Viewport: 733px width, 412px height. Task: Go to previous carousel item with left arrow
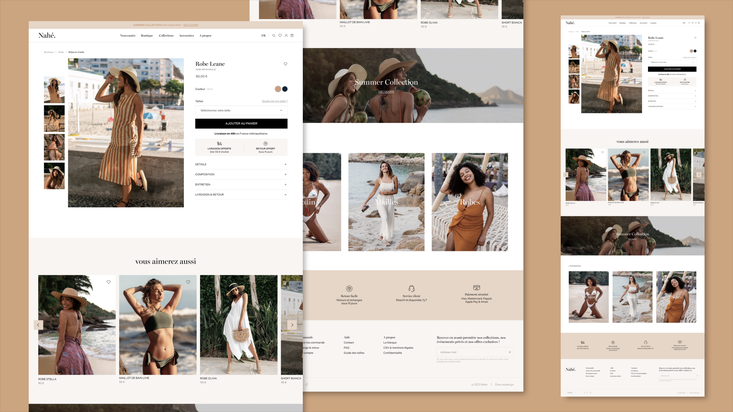click(x=38, y=325)
